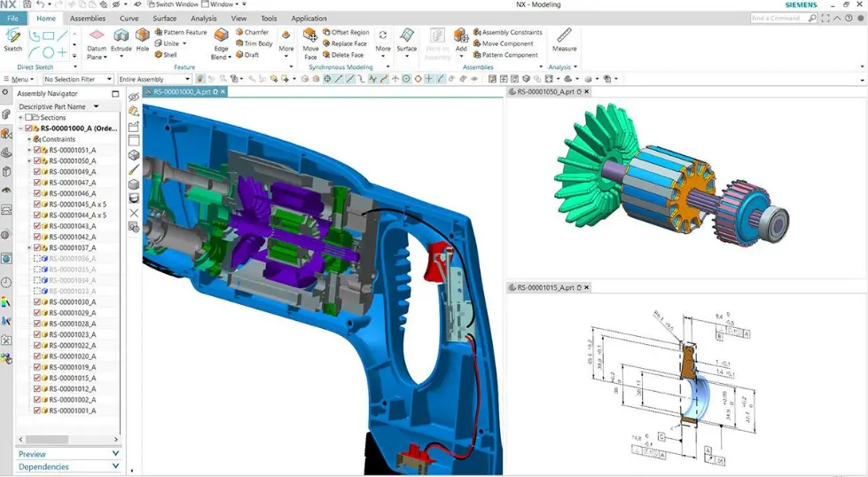Choose the Replace Face command

[345, 43]
